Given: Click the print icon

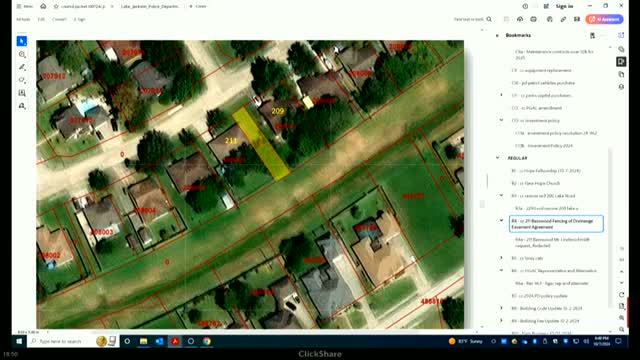Looking at the screenshot, I should pos(533,19).
